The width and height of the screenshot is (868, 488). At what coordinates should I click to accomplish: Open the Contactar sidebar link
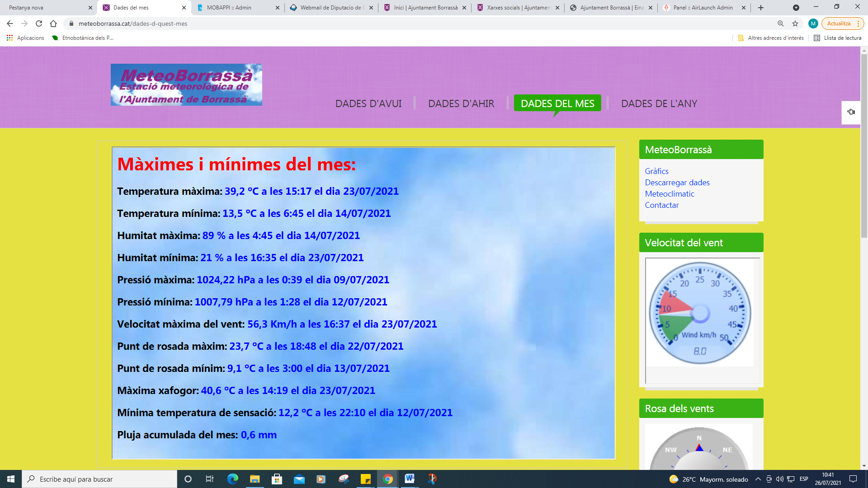pos(662,205)
